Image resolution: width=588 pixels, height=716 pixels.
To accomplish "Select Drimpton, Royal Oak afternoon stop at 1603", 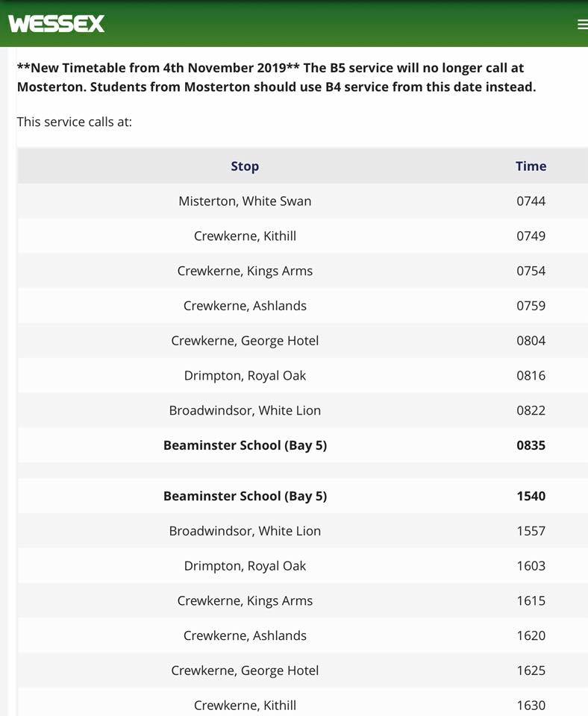I will pyautogui.click(x=245, y=566).
